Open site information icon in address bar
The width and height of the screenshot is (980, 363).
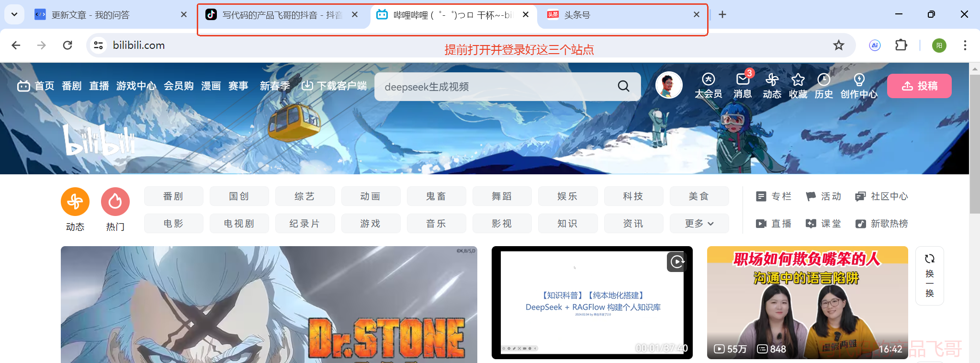(x=98, y=45)
